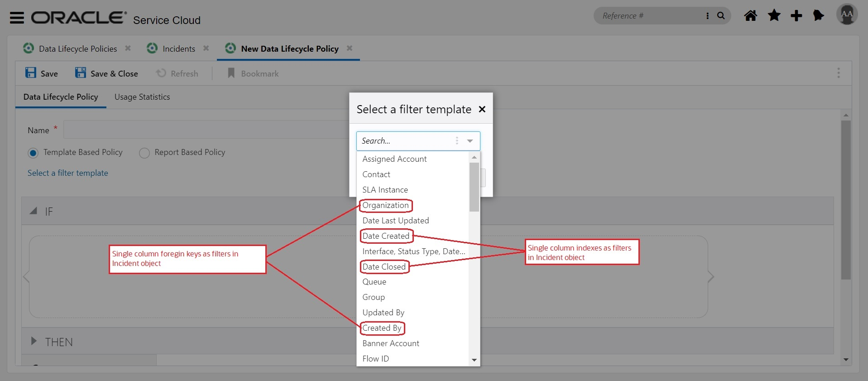868x381 pixels.
Task: Expand the THEN section
Action: coord(34,341)
